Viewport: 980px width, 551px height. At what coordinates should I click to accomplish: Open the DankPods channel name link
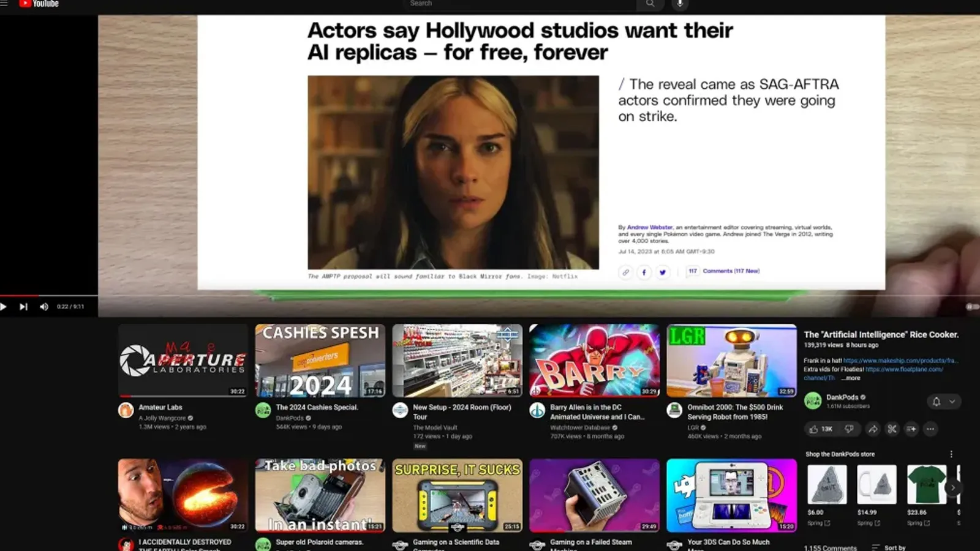coord(842,397)
